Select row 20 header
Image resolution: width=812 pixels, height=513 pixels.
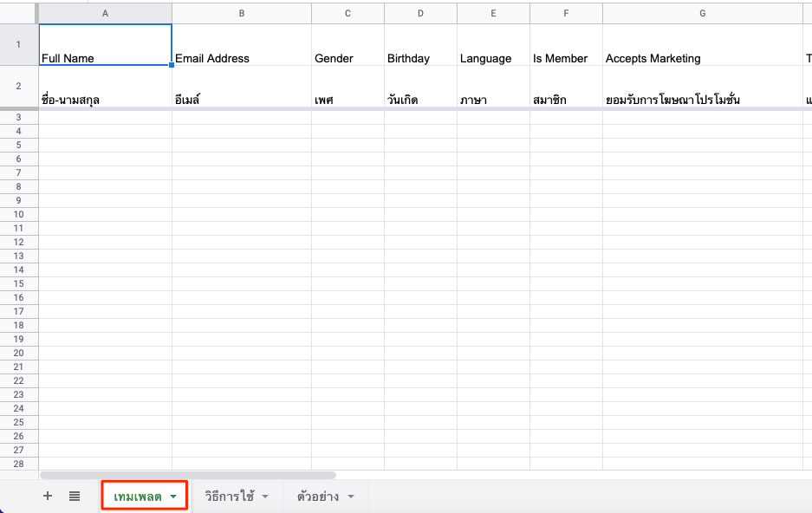[x=19, y=353]
